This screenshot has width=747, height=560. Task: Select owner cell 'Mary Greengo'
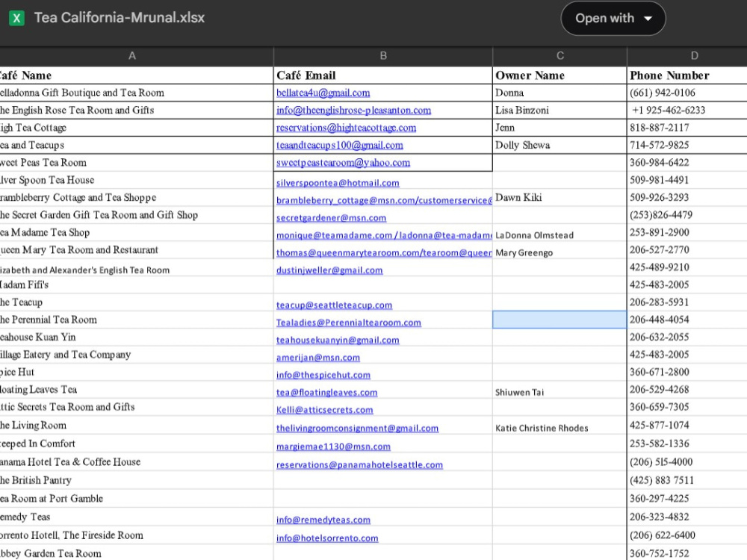(560, 250)
